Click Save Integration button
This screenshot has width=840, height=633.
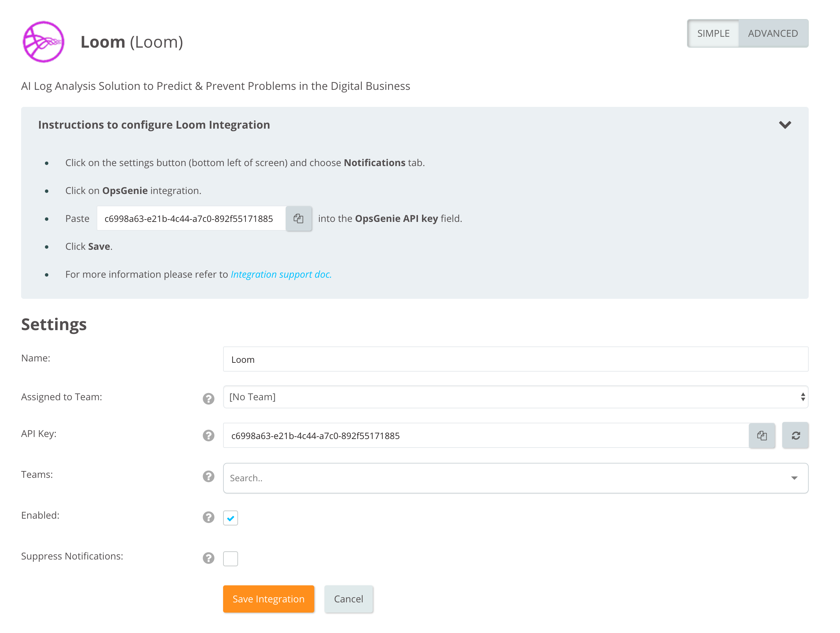click(x=268, y=599)
